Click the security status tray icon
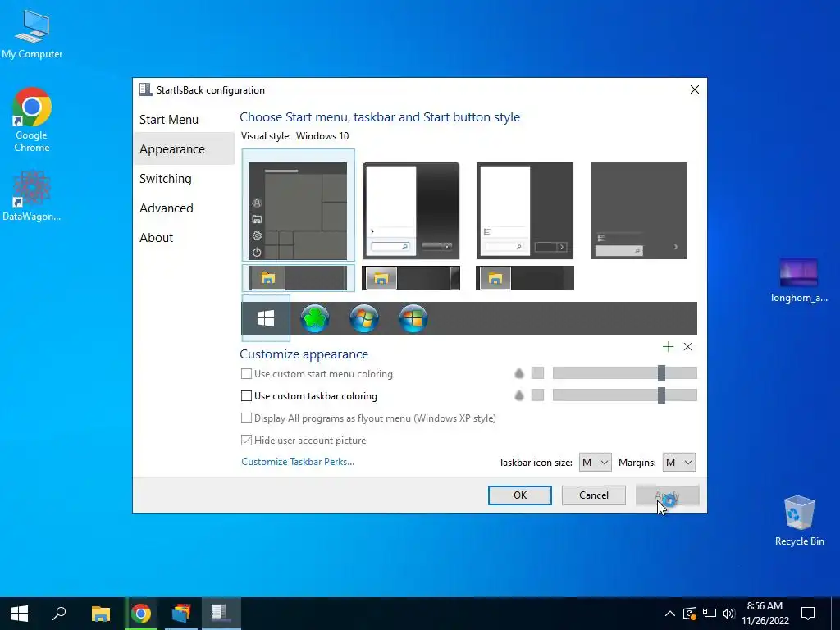The width and height of the screenshot is (840, 630). [x=690, y=614]
